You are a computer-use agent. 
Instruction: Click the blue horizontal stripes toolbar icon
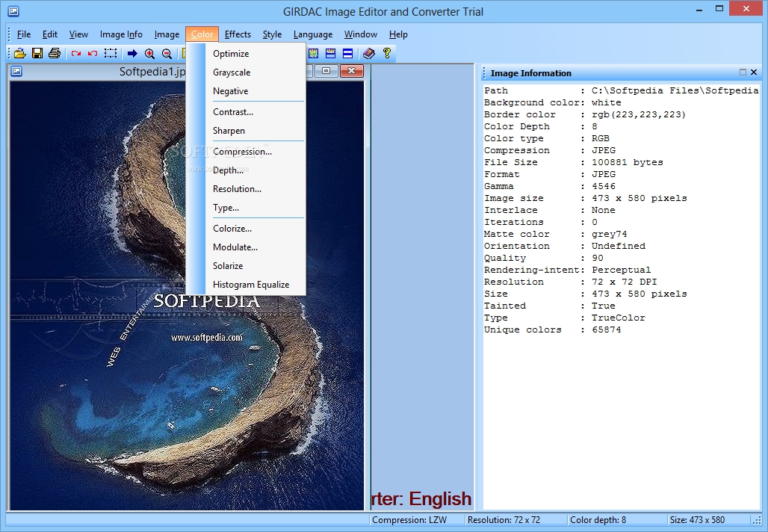(347, 53)
